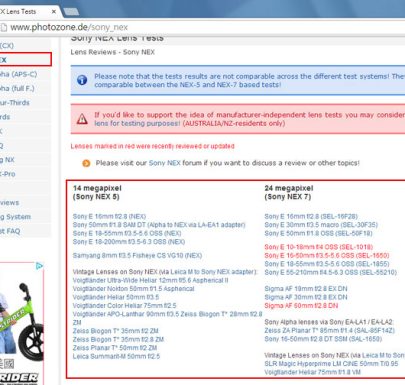Open Voigtländer Color Heliar 75mm review
This screenshot has height=385, width=405.
tap(124, 306)
